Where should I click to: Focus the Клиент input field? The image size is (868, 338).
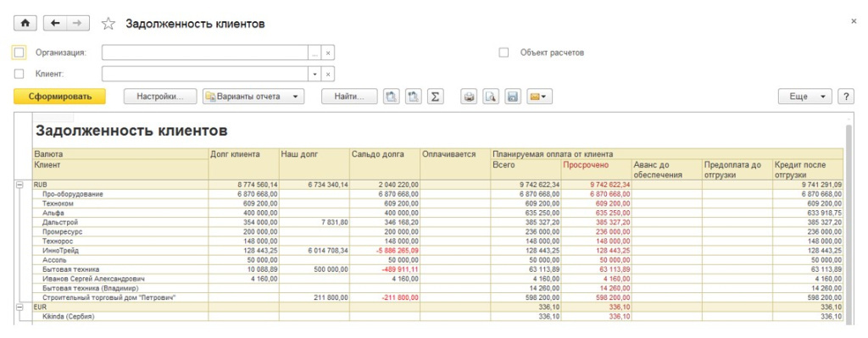point(205,75)
